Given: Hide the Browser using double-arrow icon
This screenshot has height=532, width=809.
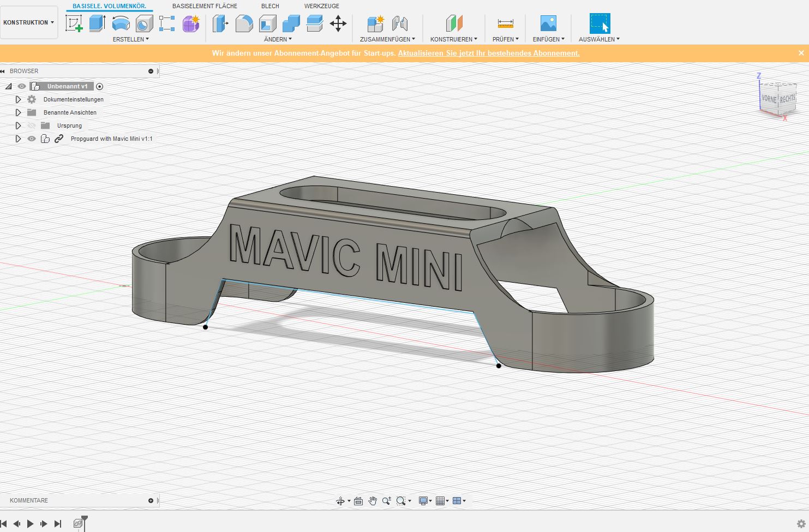Looking at the screenshot, I should tap(3, 71).
